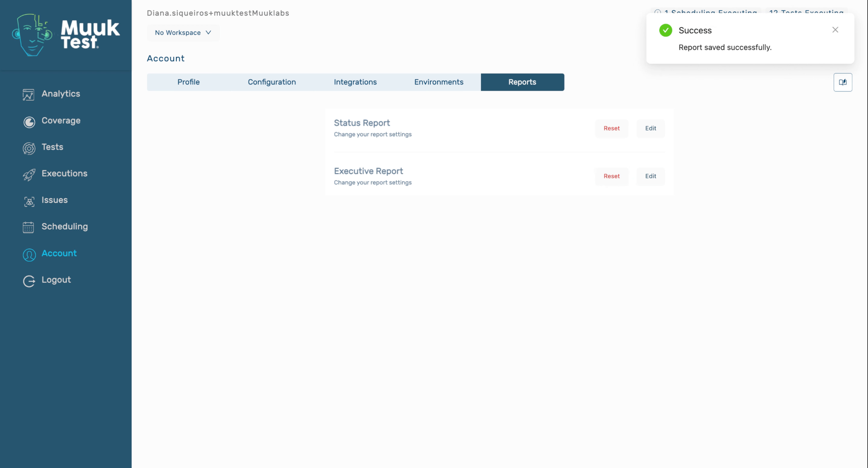The height and width of the screenshot is (468, 868).
Task: Edit the Executive Report settings
Action: 650,176
